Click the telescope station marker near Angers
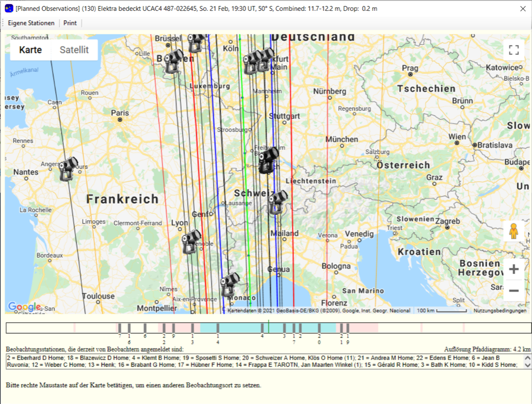This screenshot has width=532, height=404. [x=68, y=169]
